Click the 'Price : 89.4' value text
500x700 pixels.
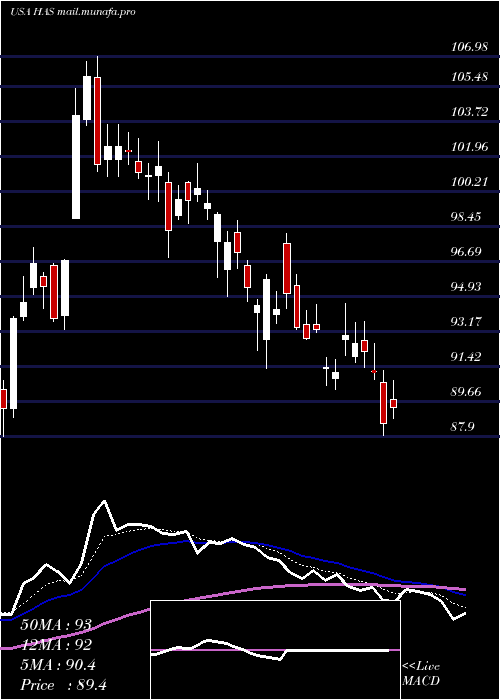[63, 685]
